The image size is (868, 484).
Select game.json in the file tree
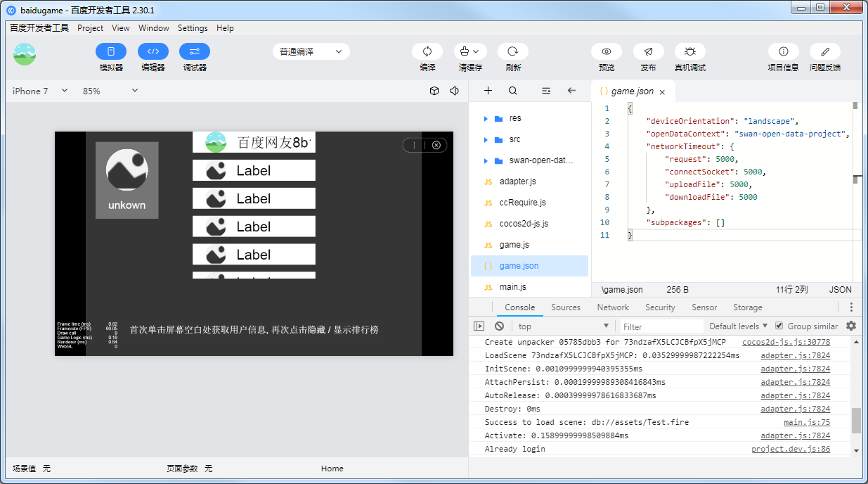point(529,266)
